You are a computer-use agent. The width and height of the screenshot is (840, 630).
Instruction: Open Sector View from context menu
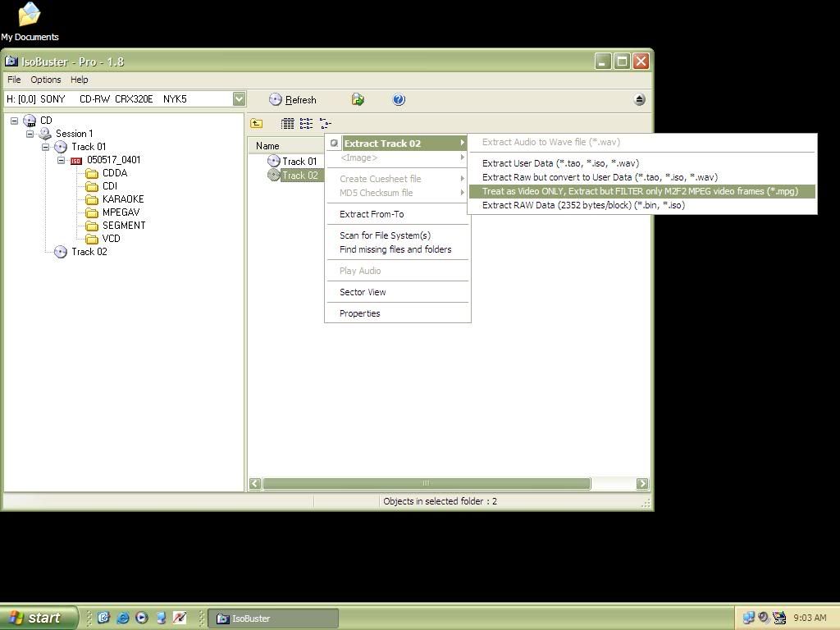(x=398, y=292)
